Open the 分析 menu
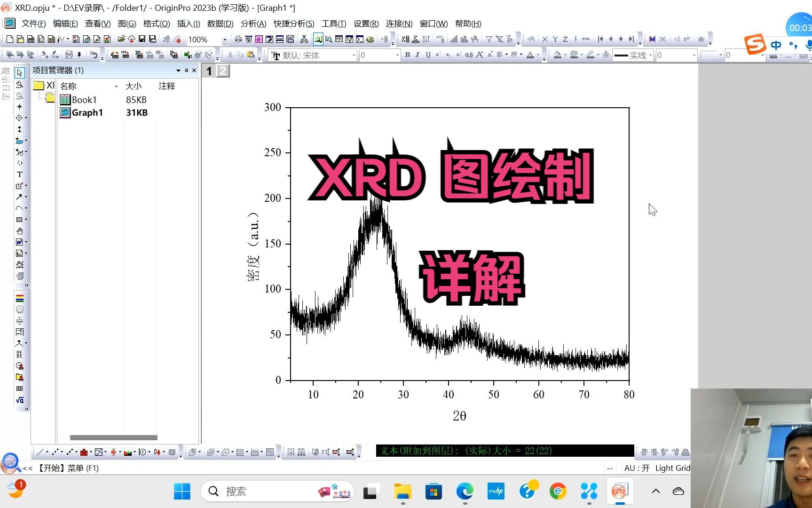812x508 pixels. (x=253, y=24)
